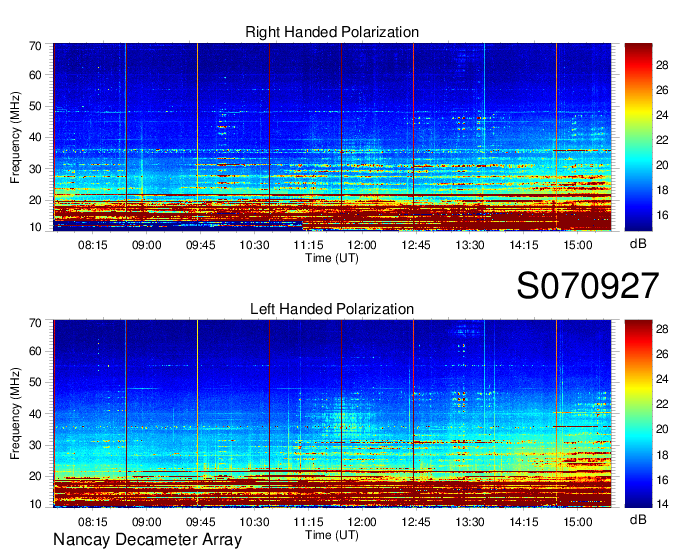Click the 16 value on Right Handed colorbar
Screen dimensions: 680x552
point(662,215)
